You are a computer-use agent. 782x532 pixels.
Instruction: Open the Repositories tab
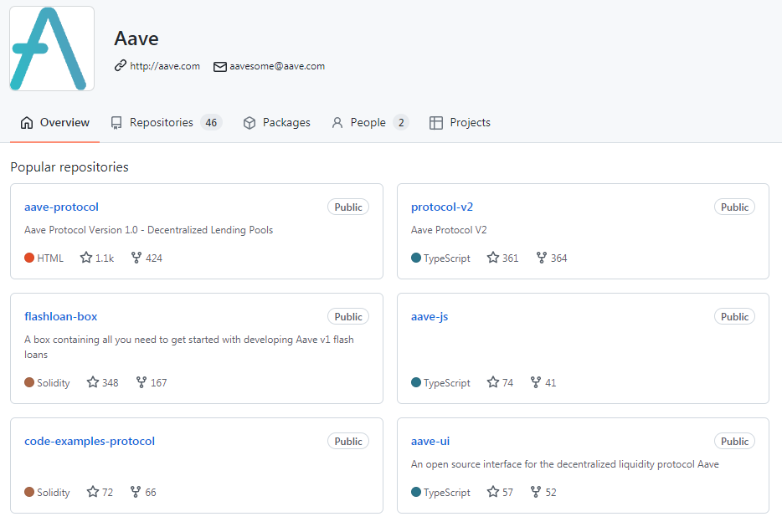[x=166, y=122]
